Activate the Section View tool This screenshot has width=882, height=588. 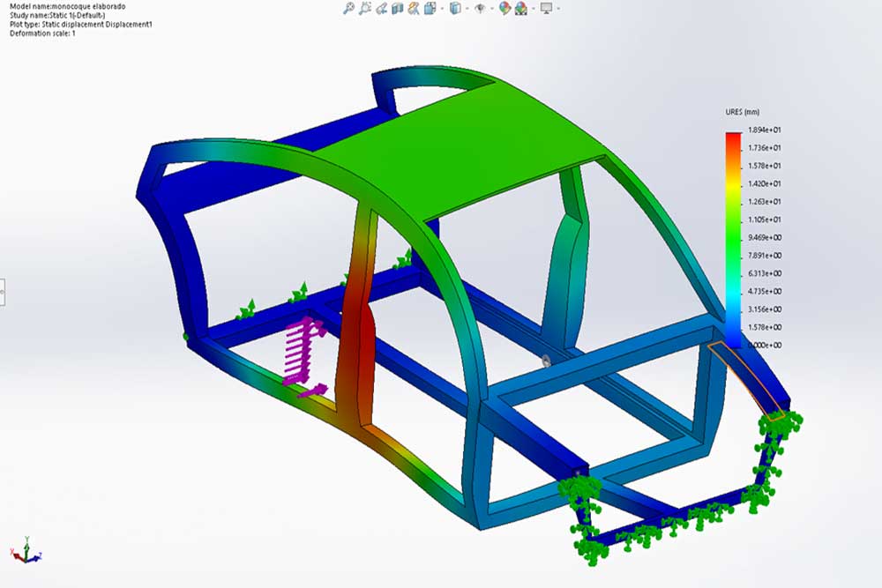click(x=397, y=9)
